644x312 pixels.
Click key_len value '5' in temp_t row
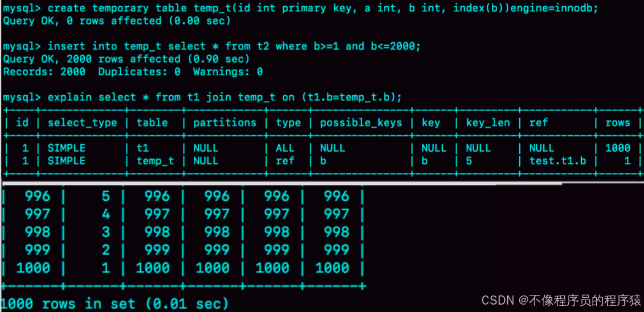469,161
